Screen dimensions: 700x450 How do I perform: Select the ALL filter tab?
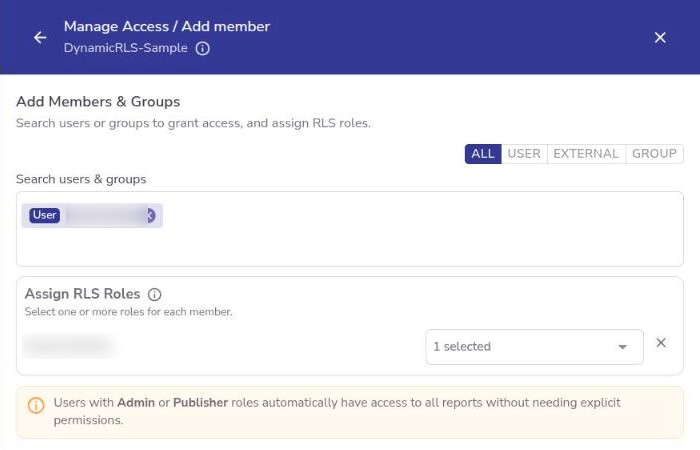click(x=483, y=154)
